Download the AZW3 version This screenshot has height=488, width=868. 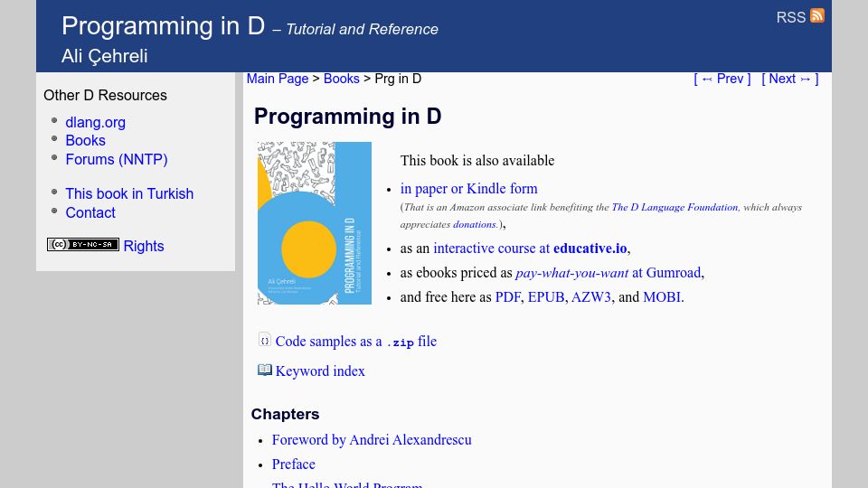click(591, 297)
